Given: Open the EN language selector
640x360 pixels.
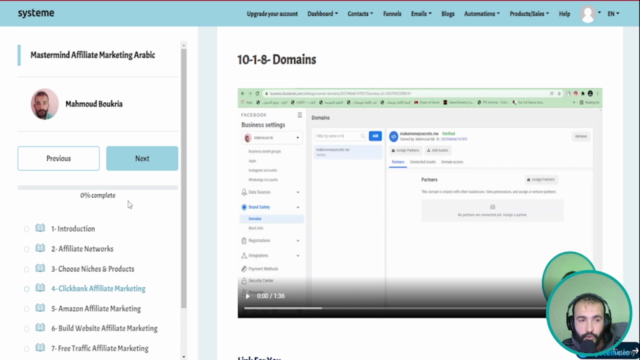Looking at the screenshot, I should click(613, 14).
